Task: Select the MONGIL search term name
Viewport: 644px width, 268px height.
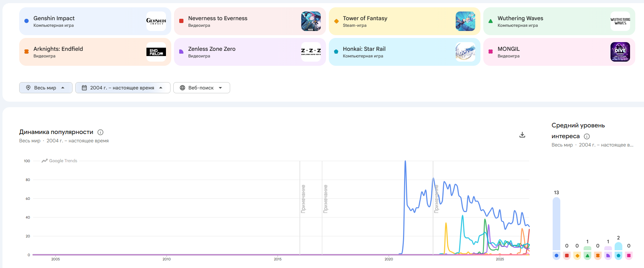Action: pos(509,49)
